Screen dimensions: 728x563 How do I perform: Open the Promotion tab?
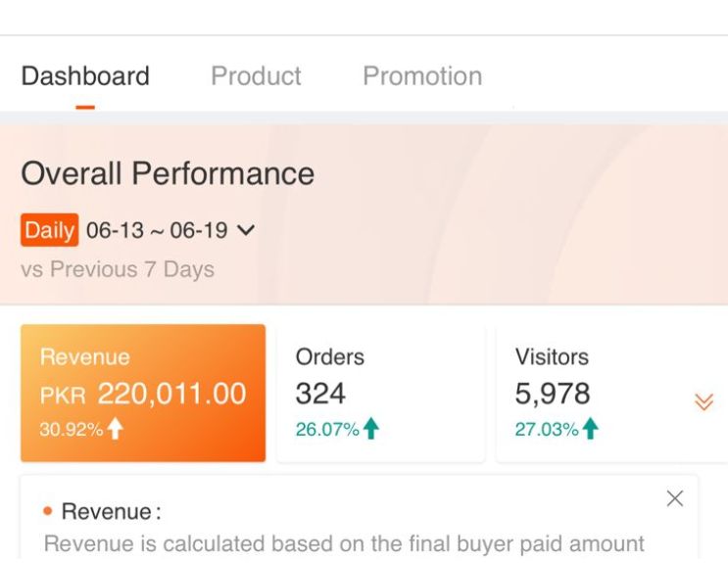[x=421, y=76]
